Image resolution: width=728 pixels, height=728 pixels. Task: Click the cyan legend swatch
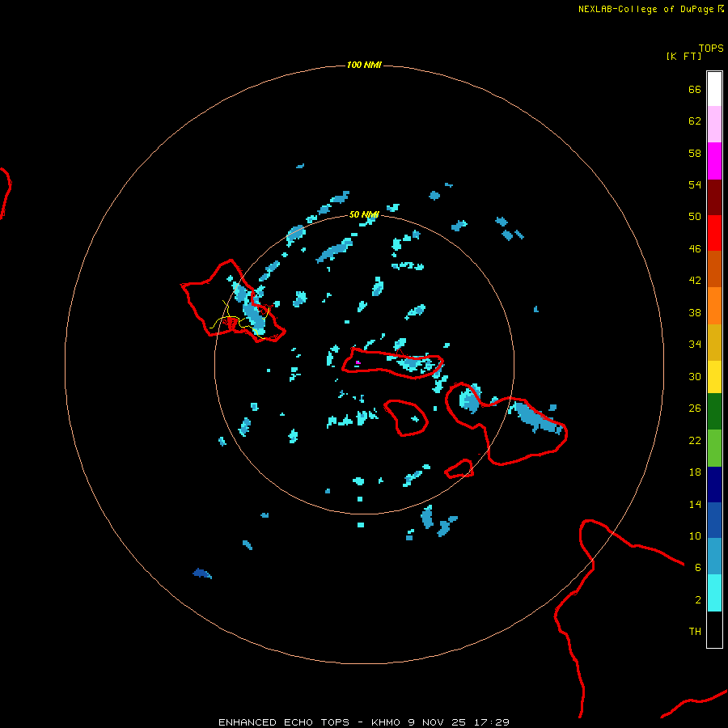point(714,593)
